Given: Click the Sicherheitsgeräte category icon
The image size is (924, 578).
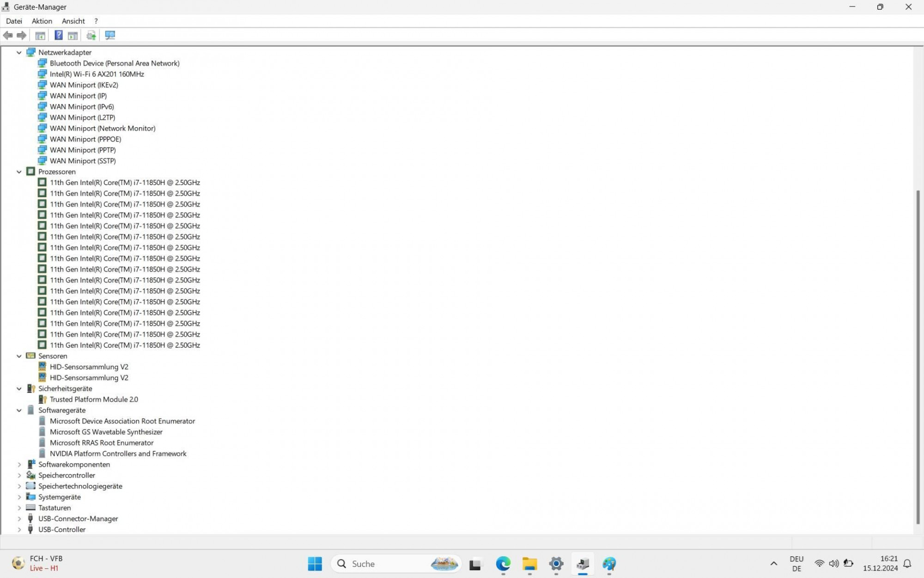Looking at the screenshot, I should tap(31, 388).
